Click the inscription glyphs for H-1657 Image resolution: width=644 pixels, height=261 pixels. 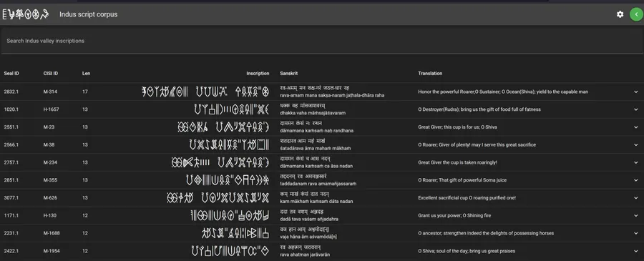click(232, 109)
